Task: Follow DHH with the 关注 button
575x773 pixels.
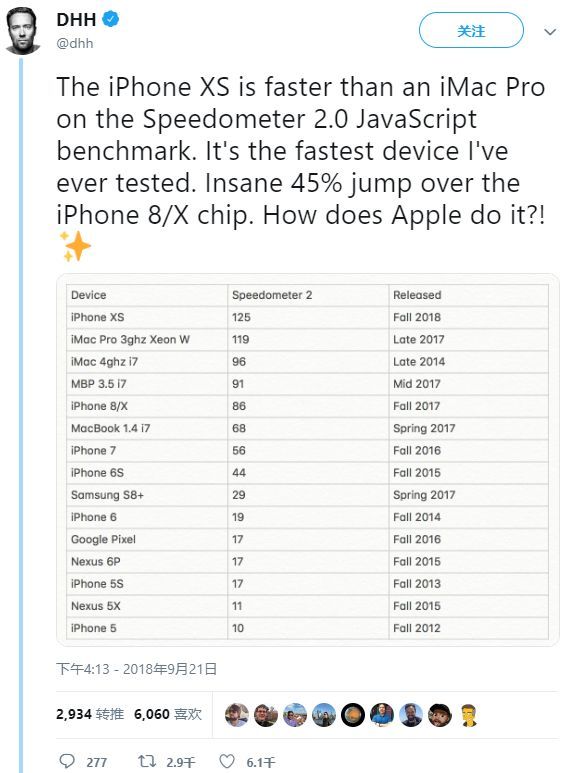Action: click(x=471, y=31)
